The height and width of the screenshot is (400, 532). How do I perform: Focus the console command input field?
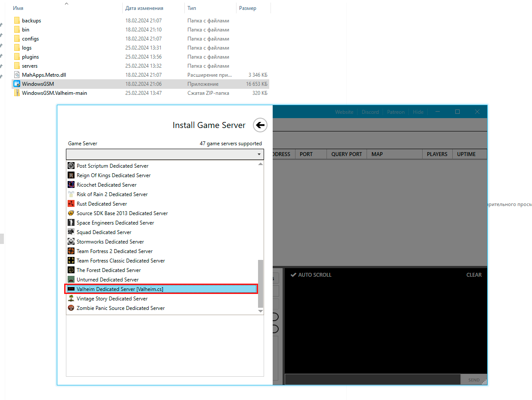pyautogui.click(x=373, y=380)
